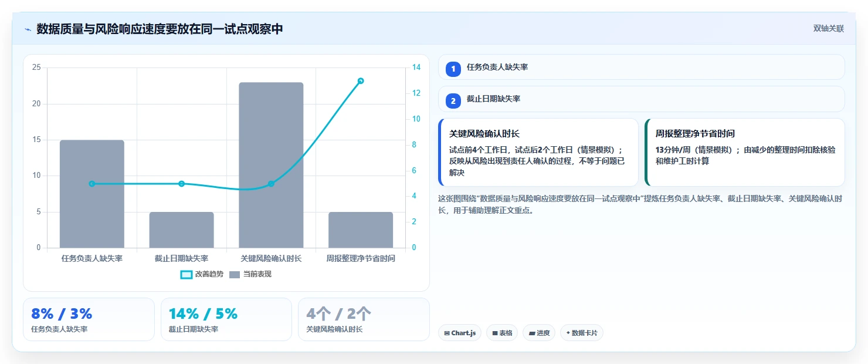Click the tallest bar, 关键风险确认时长
This screenshot has height=364, width=868.
point(271,165)
